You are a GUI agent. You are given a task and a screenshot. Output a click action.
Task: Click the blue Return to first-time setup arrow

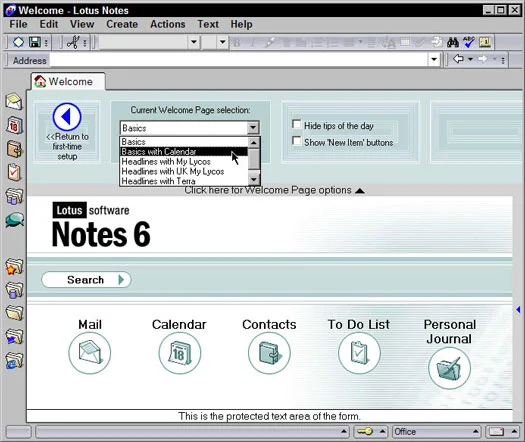click(x=67, y=117)
